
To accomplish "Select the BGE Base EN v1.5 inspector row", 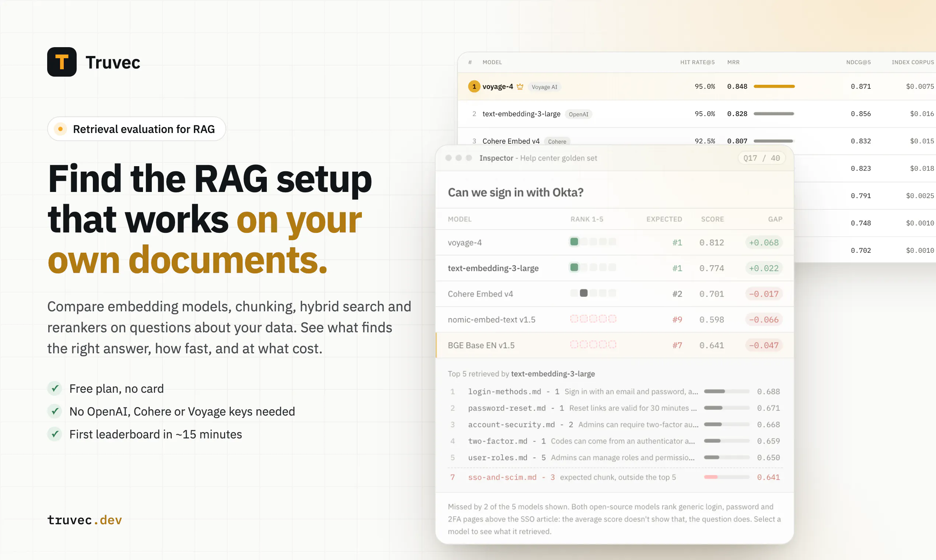I will [614, 345].
